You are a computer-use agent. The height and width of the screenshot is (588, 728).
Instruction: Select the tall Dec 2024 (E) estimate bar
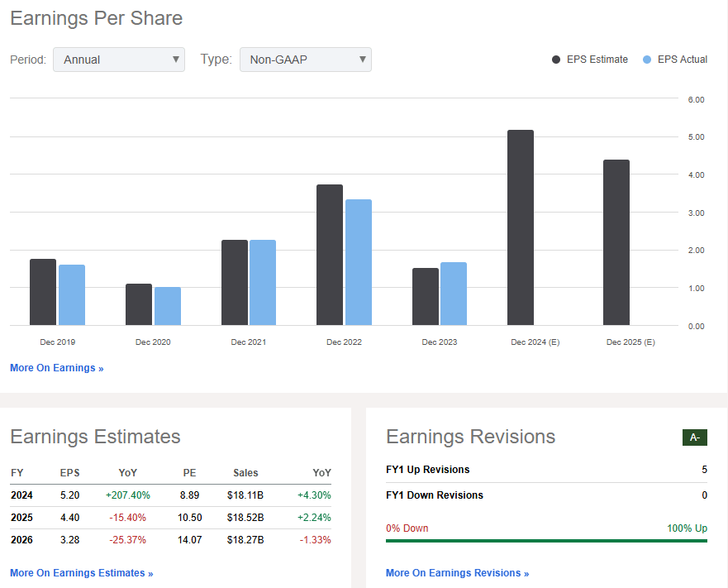(x=520, y=227)
